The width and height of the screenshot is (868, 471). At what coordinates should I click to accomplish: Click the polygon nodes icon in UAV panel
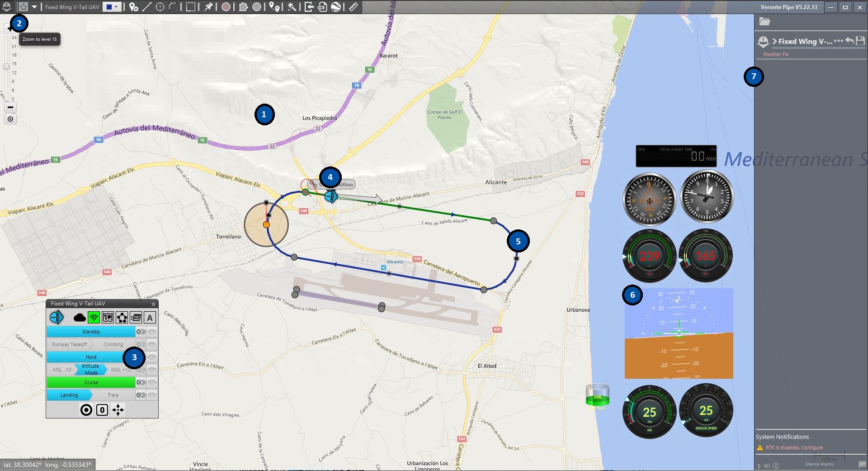pos(122,318)
